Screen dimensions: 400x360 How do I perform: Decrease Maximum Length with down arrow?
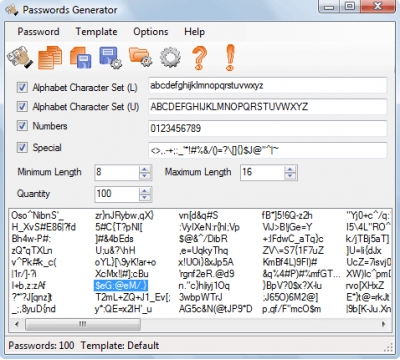290,176
